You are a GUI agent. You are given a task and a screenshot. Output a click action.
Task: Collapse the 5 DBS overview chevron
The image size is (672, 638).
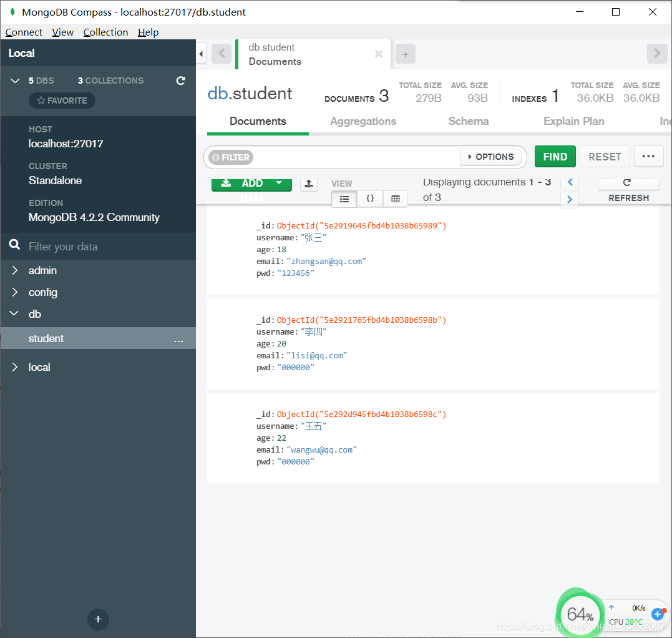15,81
